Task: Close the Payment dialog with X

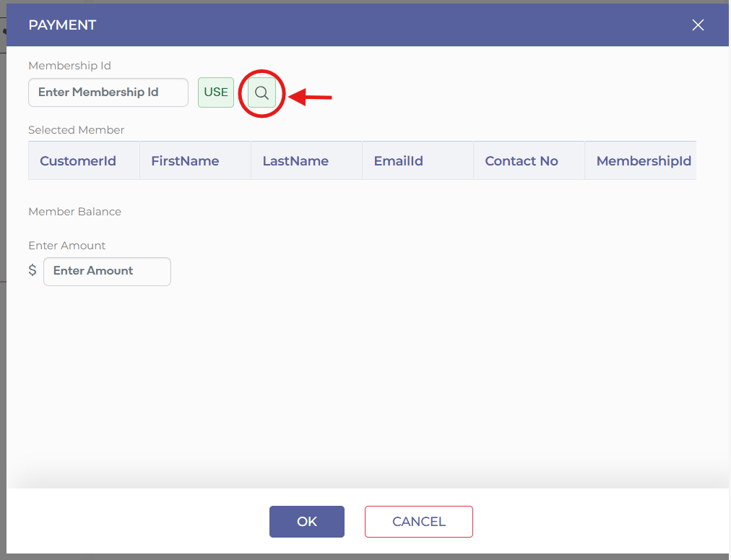Action: [x=698, y=25]
